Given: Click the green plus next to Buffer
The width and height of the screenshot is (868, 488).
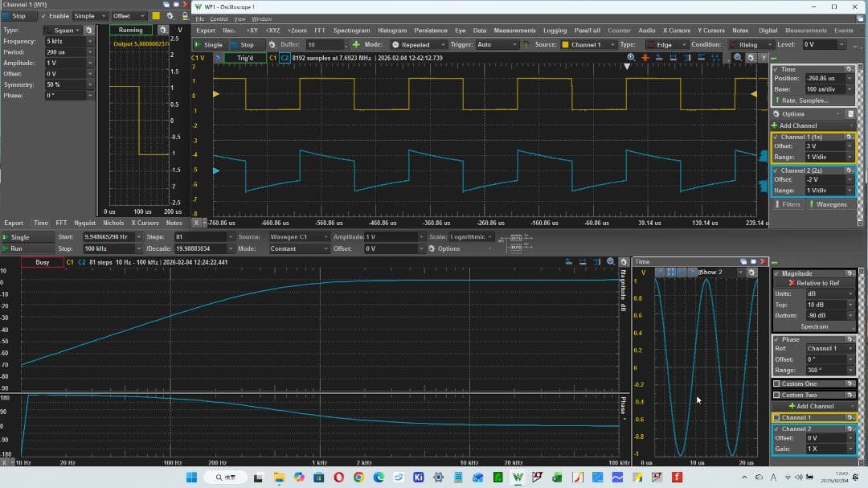Looking at the screenshot, I should [356, 44].
